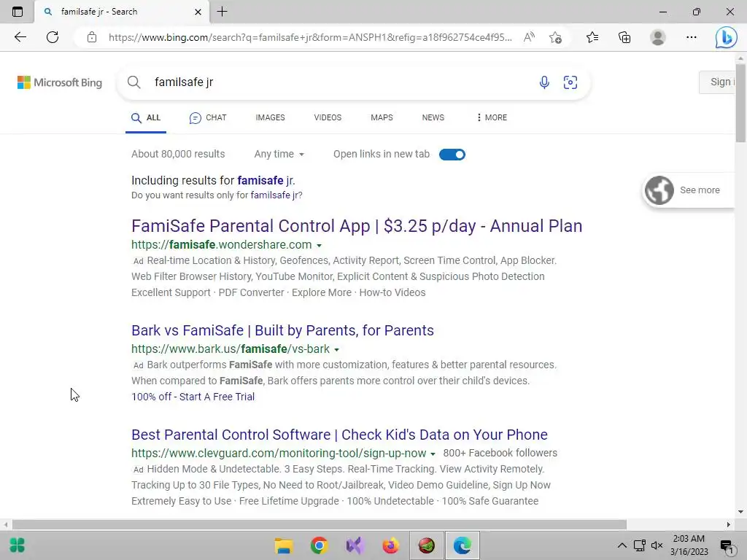Screen dimensions: 747x560
Task: Open the MORE search categories menu
Action: [x=492, y=117]
